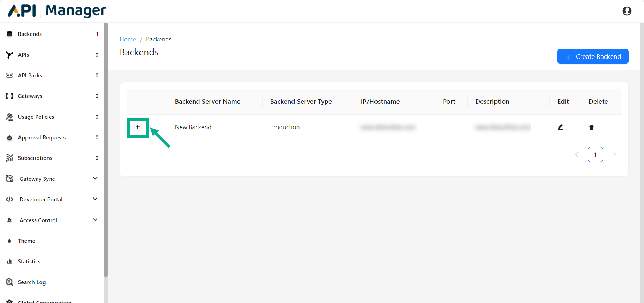Screen dimensions: 644x303
Task: Click the user profile avatar icon
Action: [627, 11]
